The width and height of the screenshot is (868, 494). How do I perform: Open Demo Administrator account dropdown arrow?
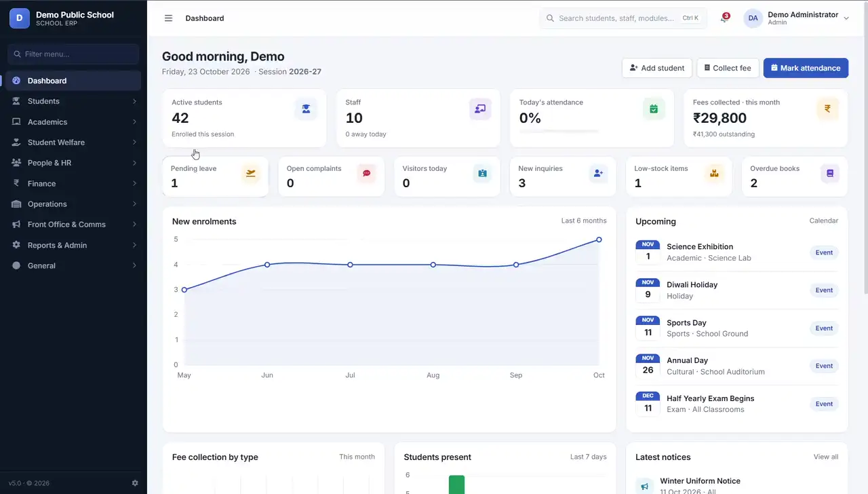(x=846, y=18)
